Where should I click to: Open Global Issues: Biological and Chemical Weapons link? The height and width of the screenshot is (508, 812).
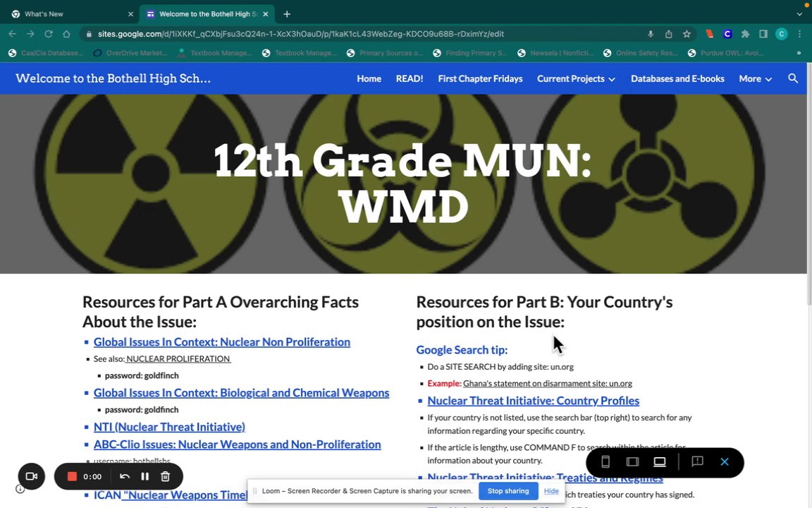pos(241,392)
